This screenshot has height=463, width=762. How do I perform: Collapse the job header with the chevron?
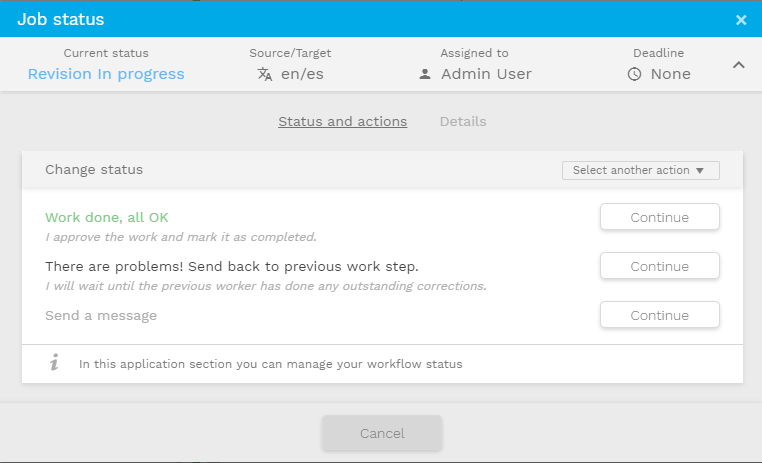tap(739, 65)
